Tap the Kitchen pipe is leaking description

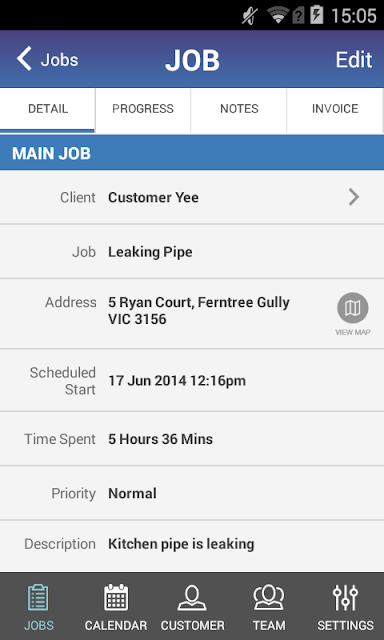[x=181, y=544]
